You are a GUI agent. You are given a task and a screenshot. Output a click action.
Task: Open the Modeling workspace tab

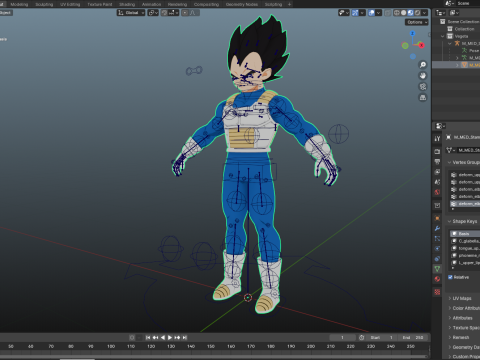[x=19, y=4]
